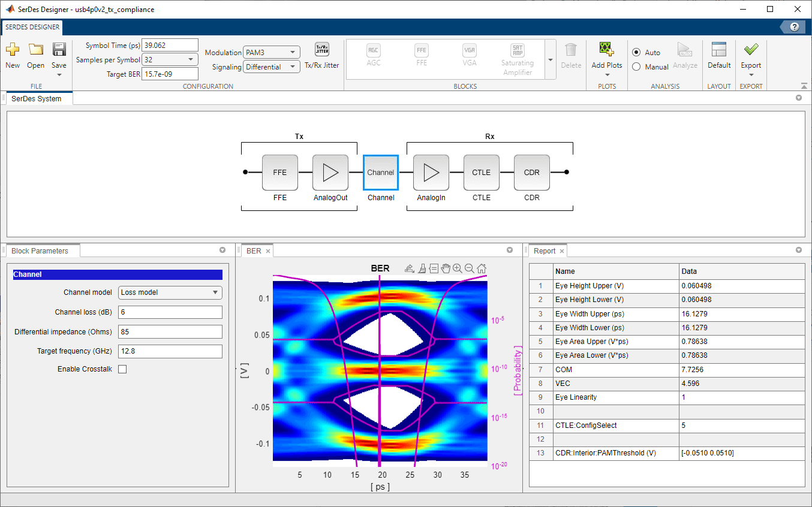This screenshot has height=507, width=812.
Task: Expand the Channel model dropdown
Action: pos(170,292)
